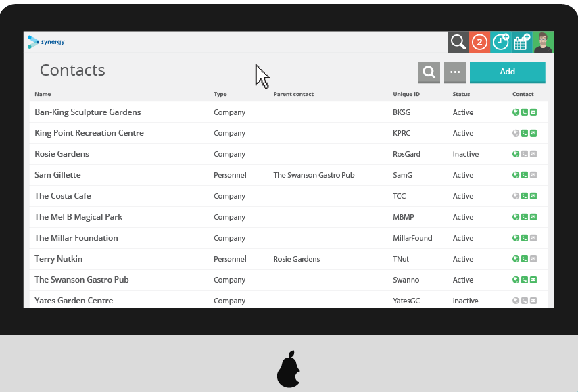Open the Ban-King Sculpture Gardens contact
The width and height of the screenshot is (578, 392).
[x=88, y=112]
